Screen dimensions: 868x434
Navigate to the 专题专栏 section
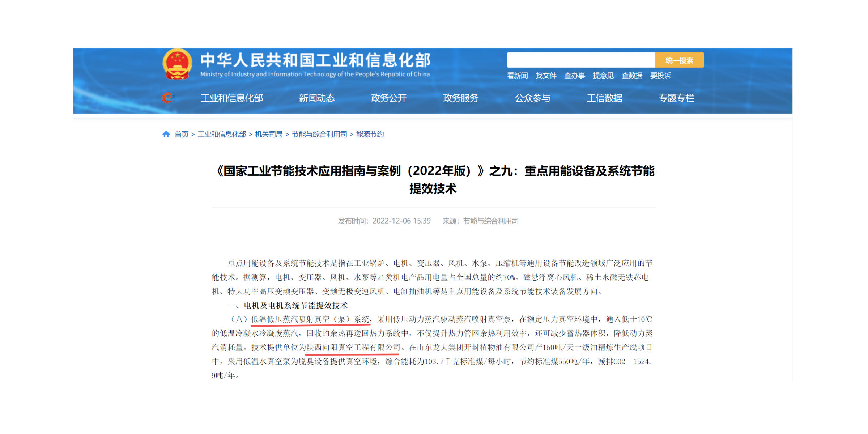point(676,98)
